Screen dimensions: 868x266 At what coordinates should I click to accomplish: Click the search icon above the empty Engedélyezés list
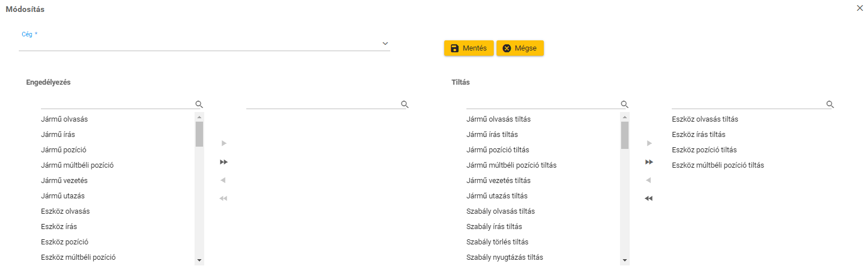click(404, 105)
